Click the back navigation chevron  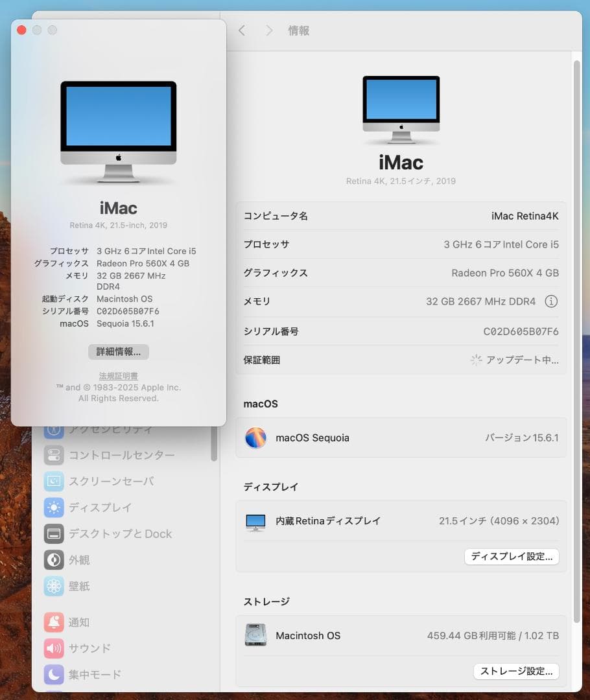tap(244, 30)
